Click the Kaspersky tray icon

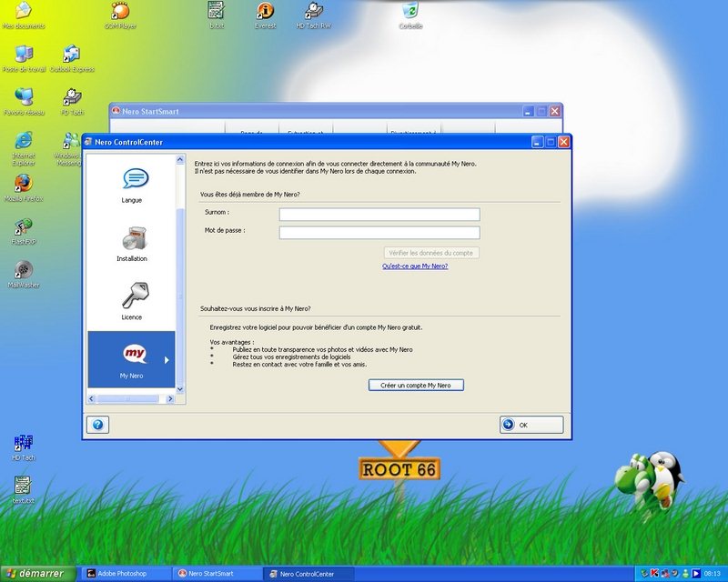[x=654, y=574]
